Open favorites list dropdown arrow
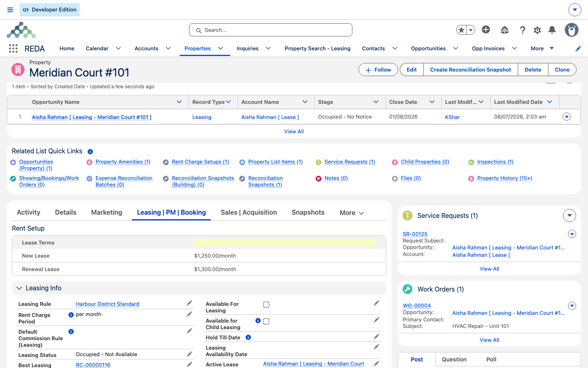 [x=471, y=30]
